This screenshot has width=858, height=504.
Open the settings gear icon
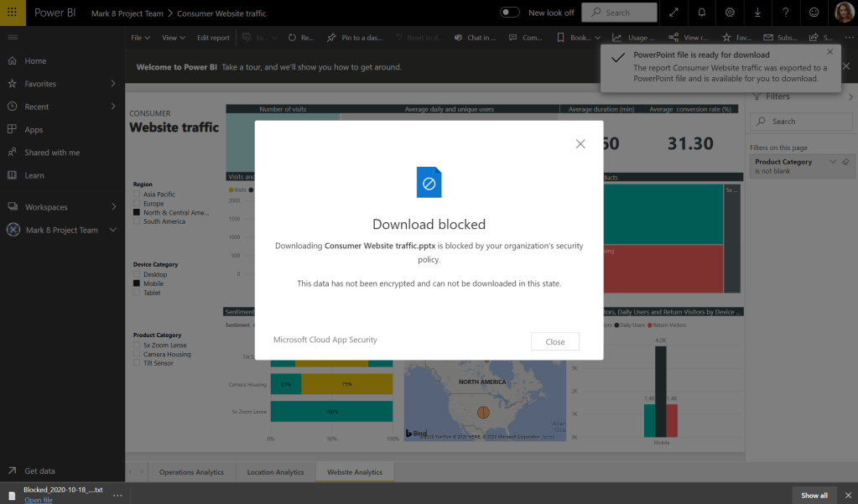click(x=730, y=13)
